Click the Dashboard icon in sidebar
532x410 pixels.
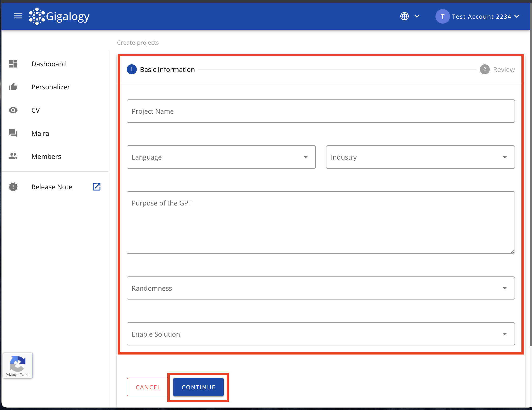coord(13,63)
